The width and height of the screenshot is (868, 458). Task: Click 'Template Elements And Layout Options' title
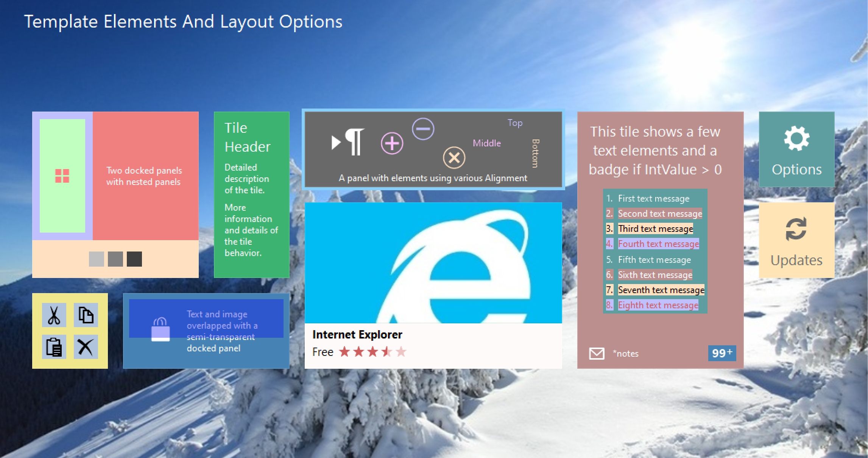tap(183, 22)
